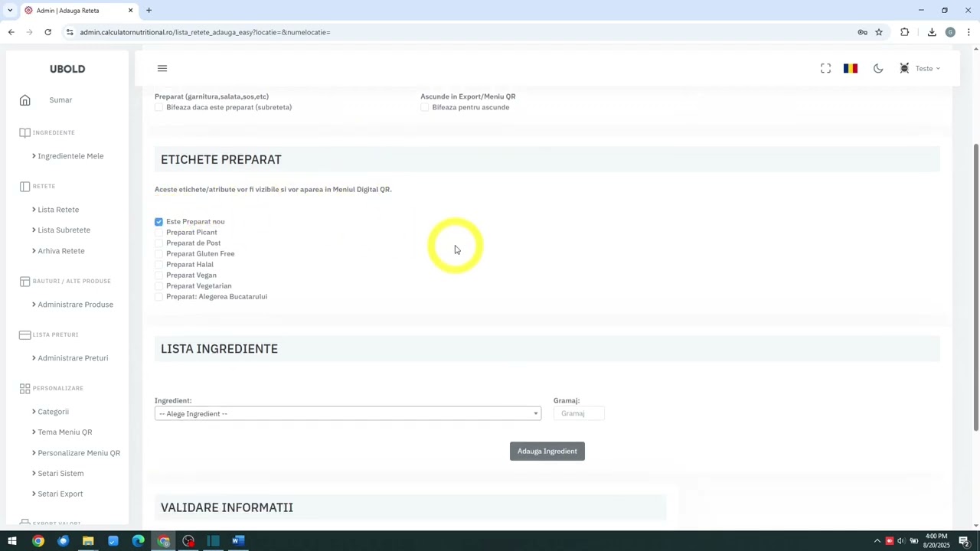The width and height of the screenshot is (980, 551).
Task: Open the volume control in system tray
Action: (x=901, y=541)
